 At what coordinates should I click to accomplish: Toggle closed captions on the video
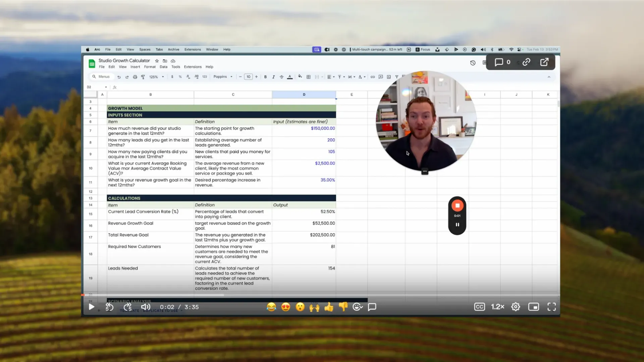coord(480,307)
